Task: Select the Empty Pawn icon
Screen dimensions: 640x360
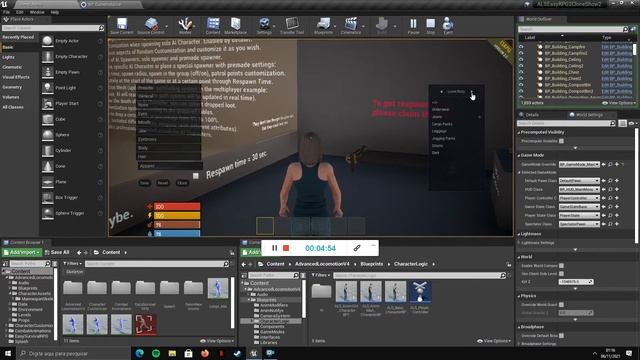Action: click(x=48, y=72)
